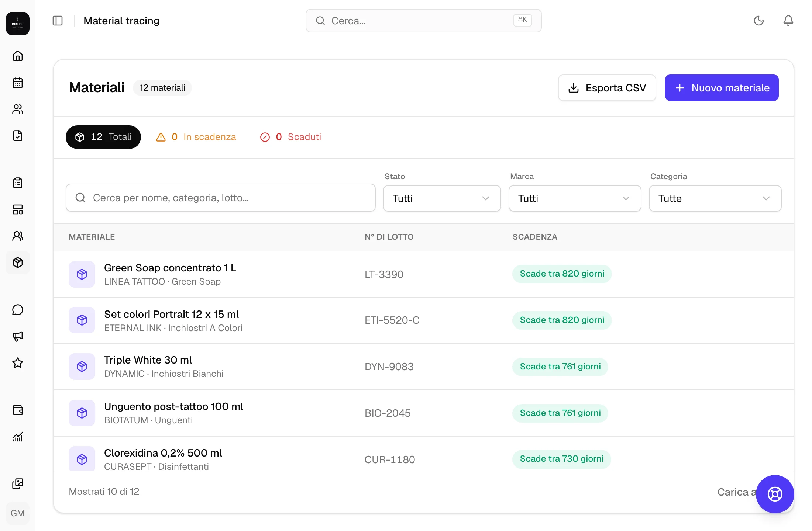This screenshot has width=812, height=531.
Task: Open the calendar icon in sidebar
Action: [x=18, y=83]
